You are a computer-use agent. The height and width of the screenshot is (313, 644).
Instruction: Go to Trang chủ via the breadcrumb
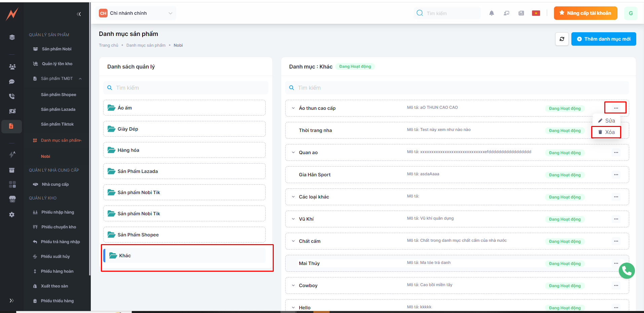tap(109, 45)
